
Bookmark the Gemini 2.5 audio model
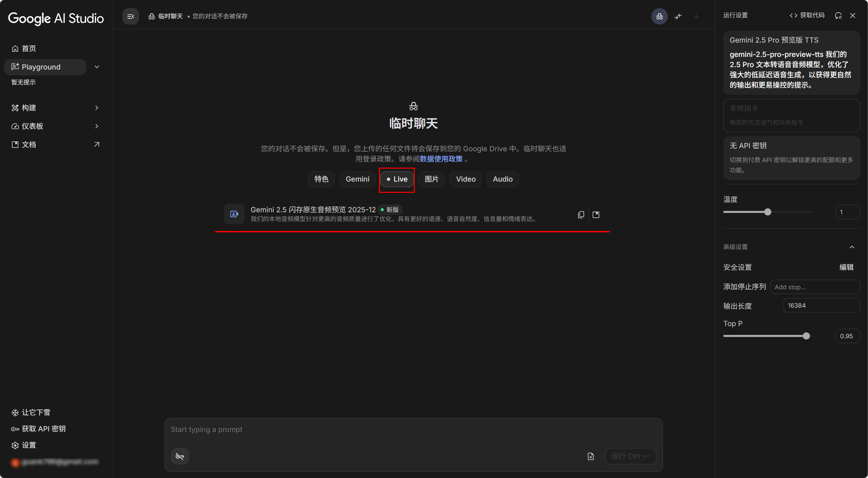pyautogui.click(x=596, y=214)
